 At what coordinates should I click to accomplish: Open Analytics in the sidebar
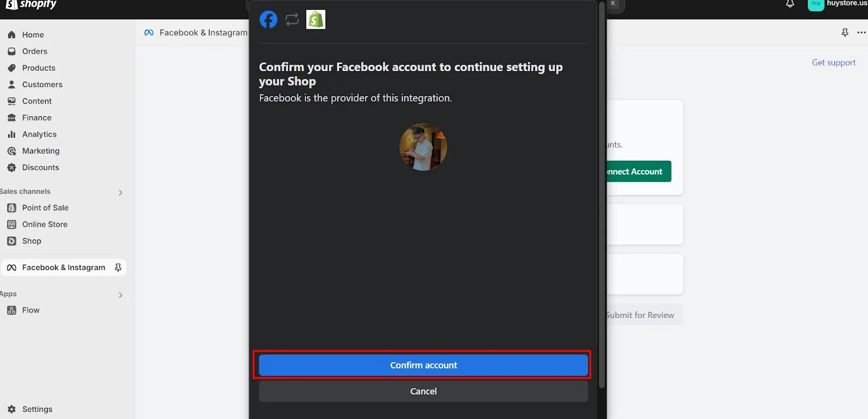point(39,134)
